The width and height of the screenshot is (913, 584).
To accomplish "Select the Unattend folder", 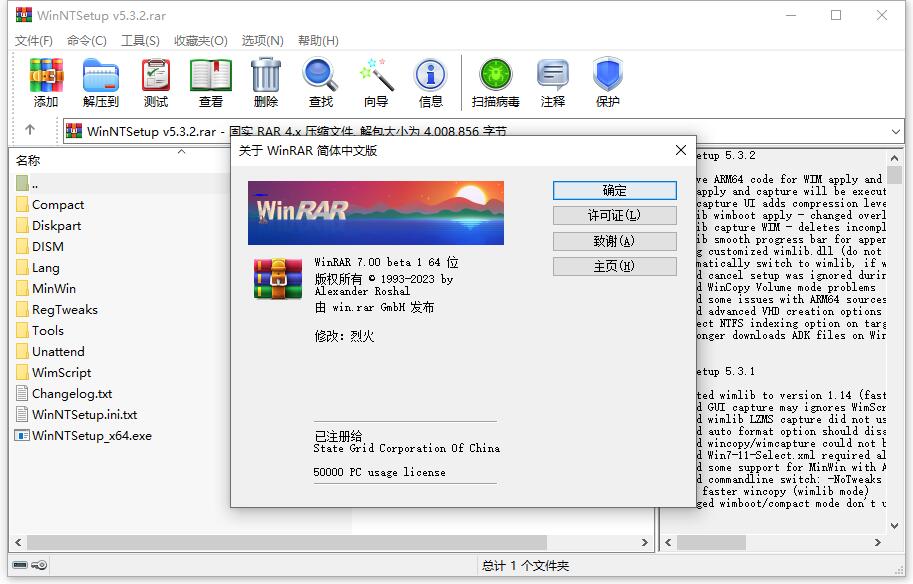I will pyautogui.click(x=58, y=352).
